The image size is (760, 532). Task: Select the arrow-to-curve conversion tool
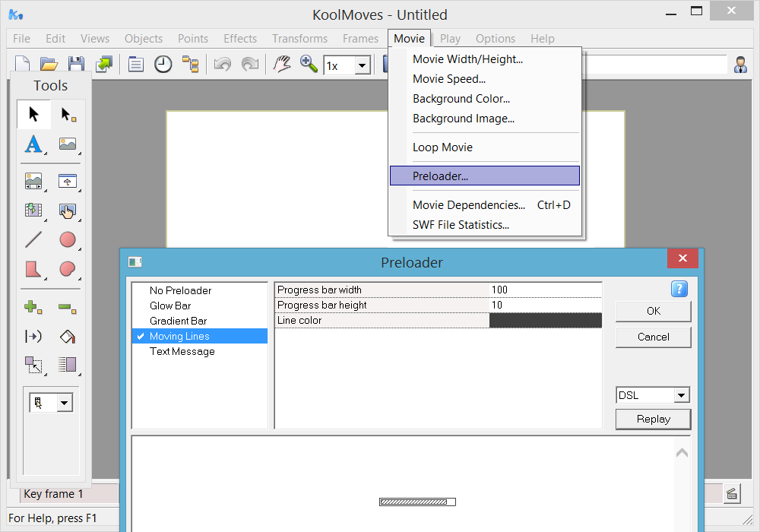pyautogui.click(x=33, y=336)
